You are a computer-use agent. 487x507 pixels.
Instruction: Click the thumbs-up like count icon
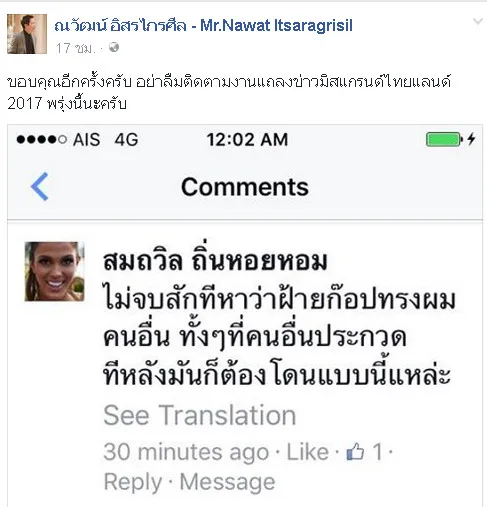[355, 452]
